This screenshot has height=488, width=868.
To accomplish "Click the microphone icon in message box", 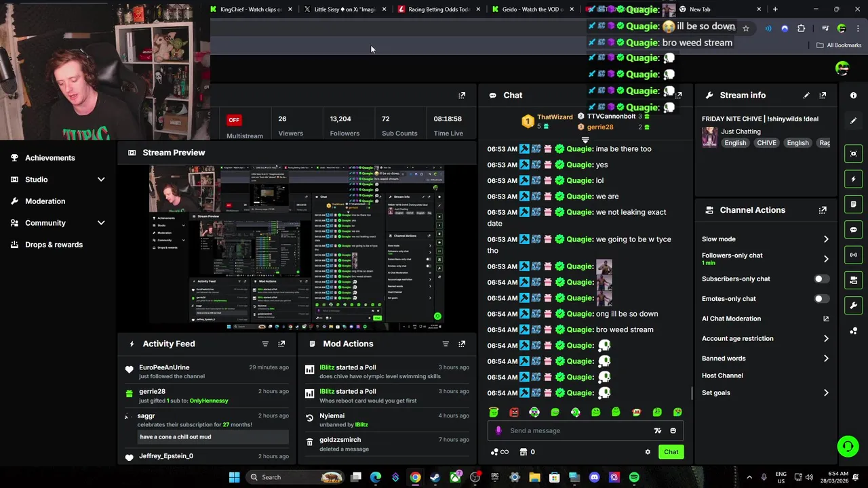I will coord(498,430).
